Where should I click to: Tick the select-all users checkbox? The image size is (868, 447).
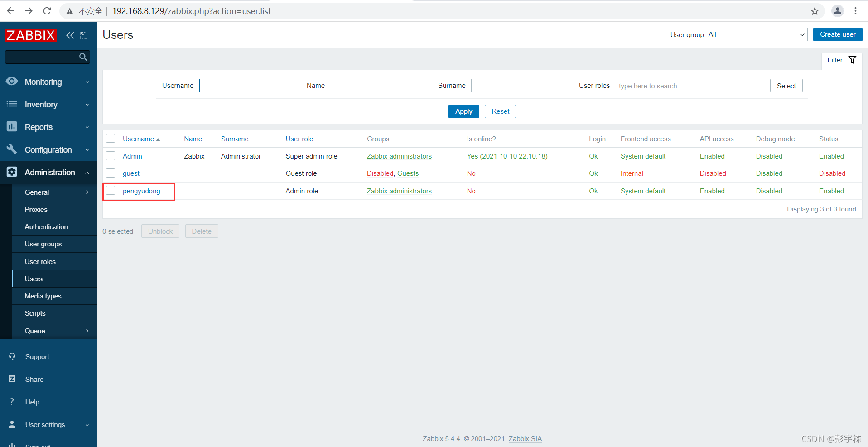click(x=111, y=139)
